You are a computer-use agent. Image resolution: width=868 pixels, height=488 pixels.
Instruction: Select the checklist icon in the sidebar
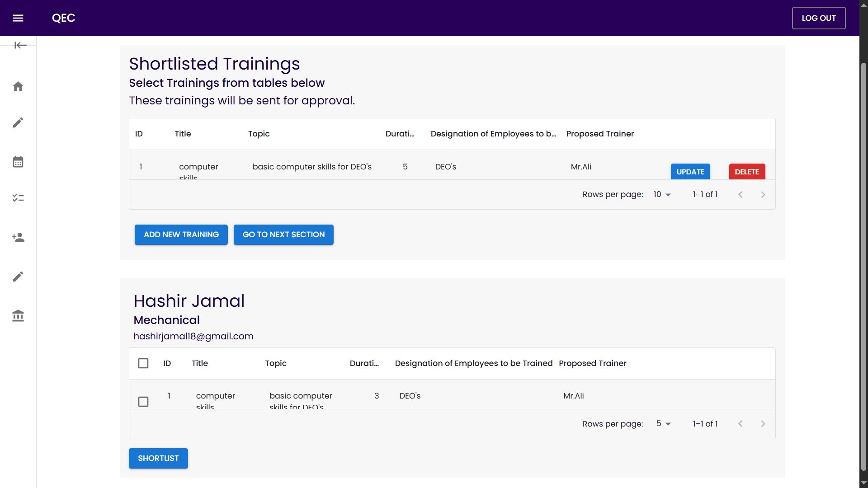pyautogui.click(x=18, y=198)
